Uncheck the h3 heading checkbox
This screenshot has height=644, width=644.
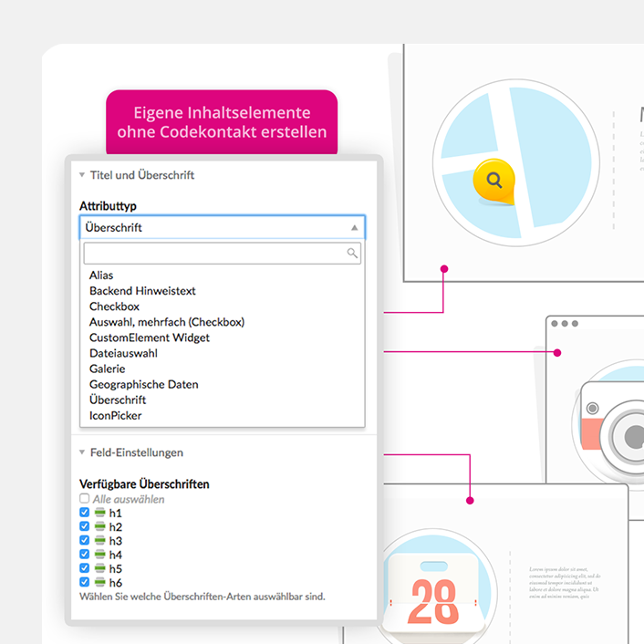point(84,540)
